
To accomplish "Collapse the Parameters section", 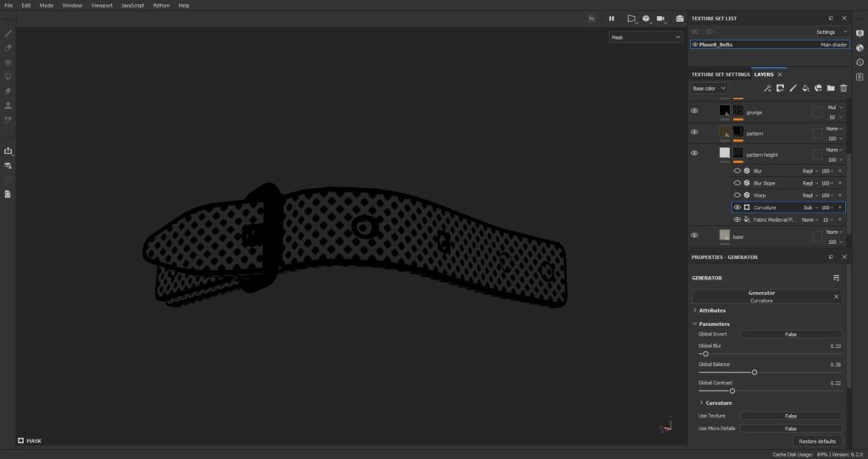I will [711, 324].
